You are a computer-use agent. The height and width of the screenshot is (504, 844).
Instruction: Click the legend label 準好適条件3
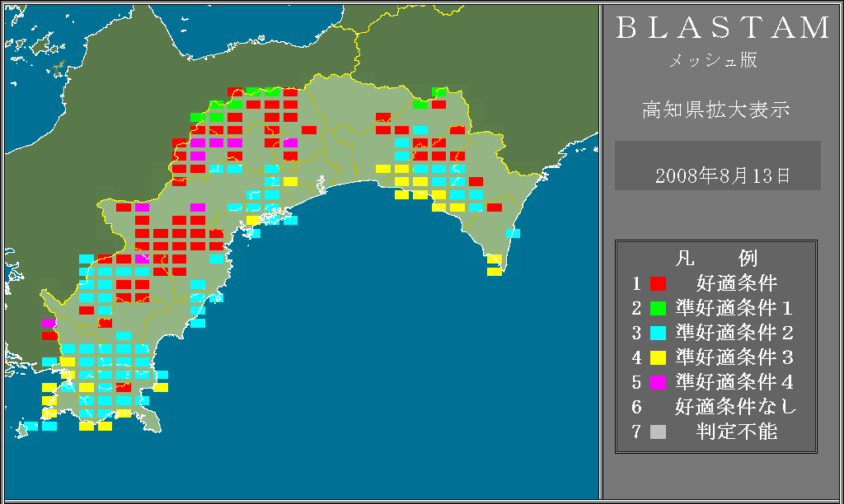point(734,357)
